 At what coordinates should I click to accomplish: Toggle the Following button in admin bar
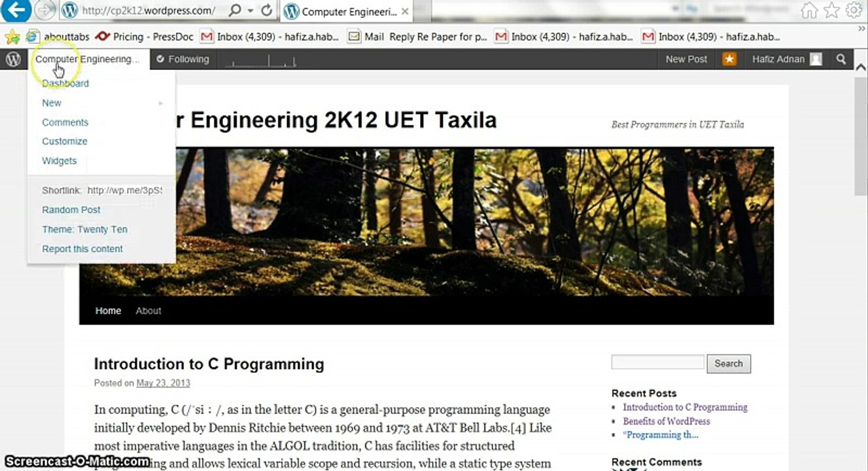point(182,59)
